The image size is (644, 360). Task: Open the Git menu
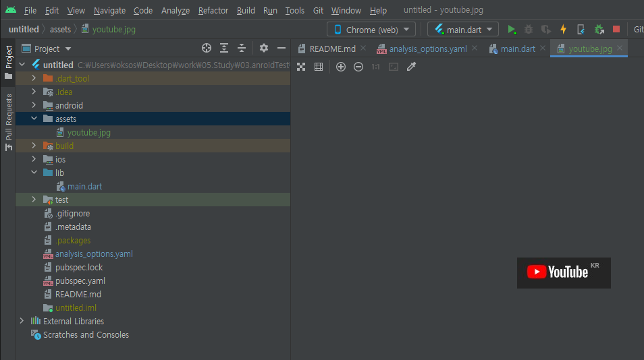(318, 11)
